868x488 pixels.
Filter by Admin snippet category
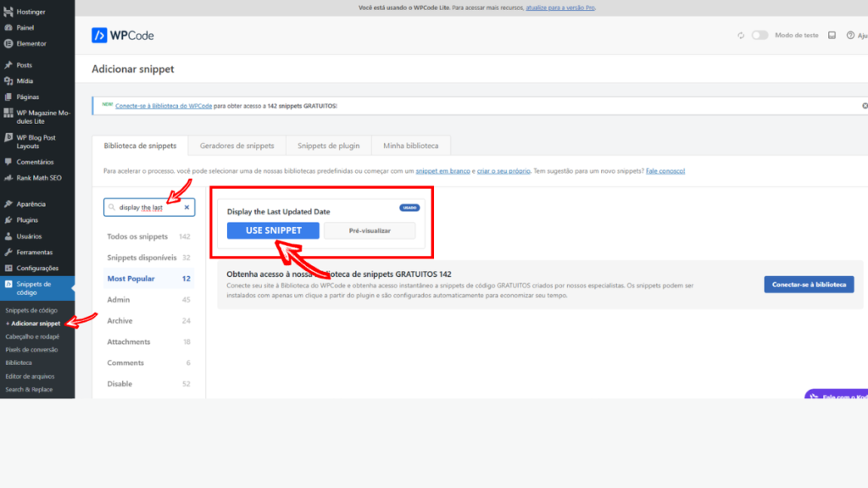pyautogui.click(x=119, y=299)
